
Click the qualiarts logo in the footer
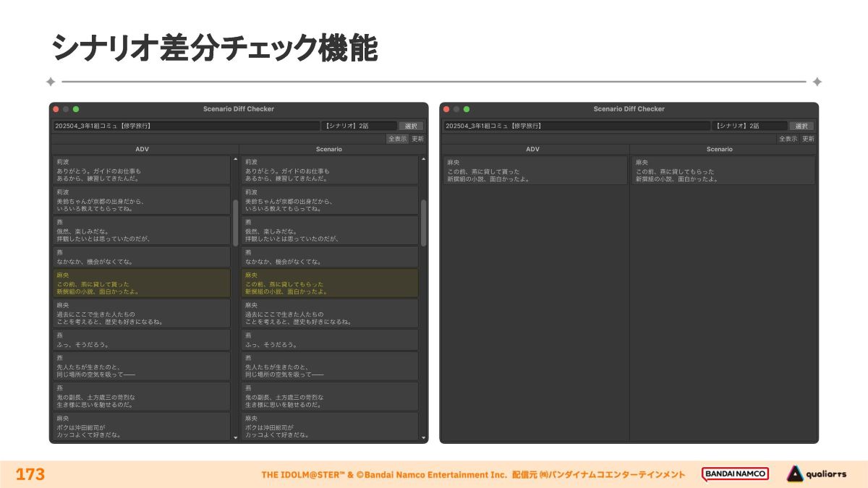click(817, 474)
